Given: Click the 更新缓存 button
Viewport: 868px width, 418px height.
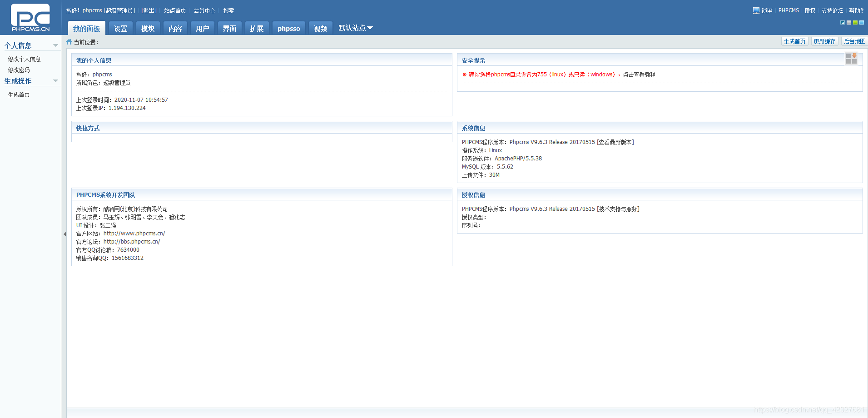Looking at the screenshot, I should pyautogui.click(x=824, y=41).
